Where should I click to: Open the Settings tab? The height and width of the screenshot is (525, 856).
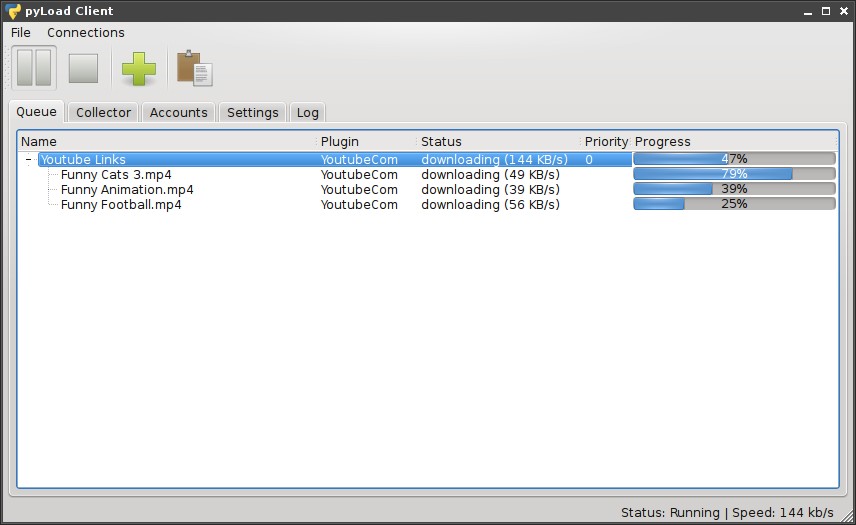(x=253, y=112)
